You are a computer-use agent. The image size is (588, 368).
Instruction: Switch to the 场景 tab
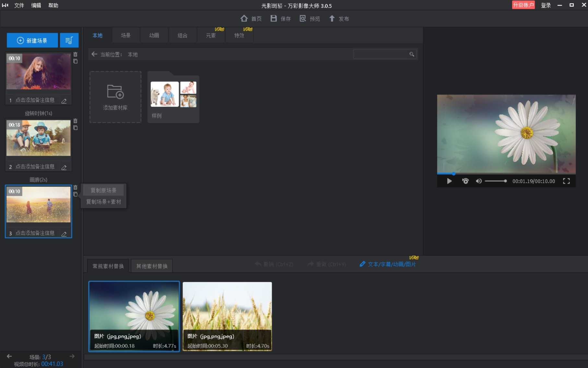coord(126,35)
